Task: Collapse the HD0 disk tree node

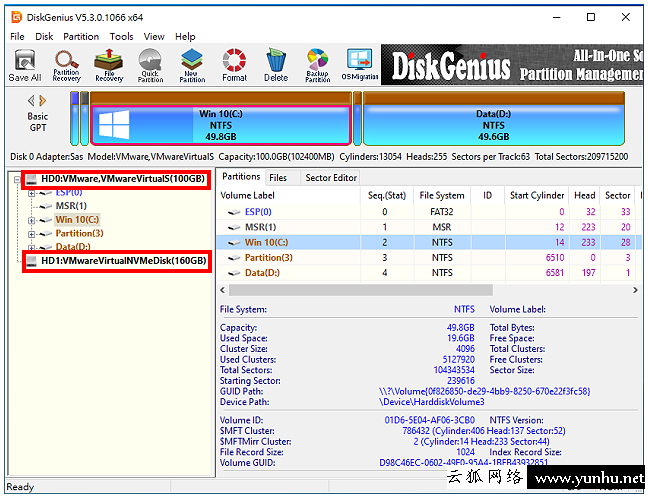Action: point(17,179)
